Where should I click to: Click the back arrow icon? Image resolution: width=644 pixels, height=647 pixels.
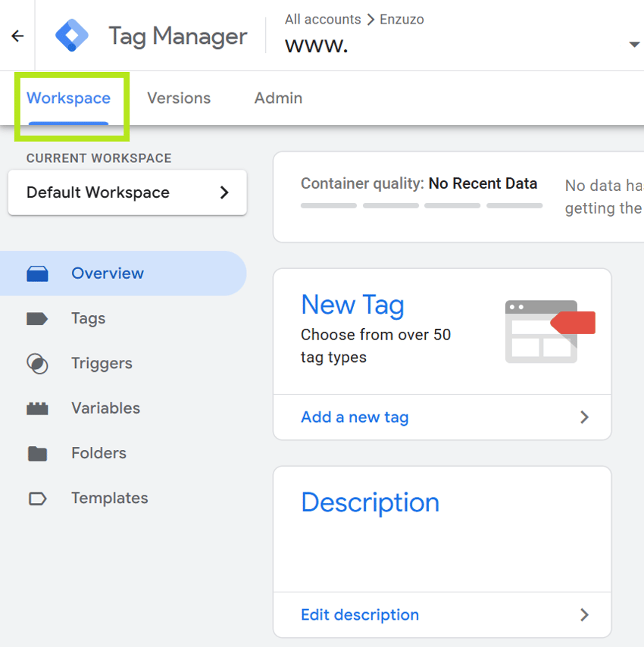[x=17, y=35]
